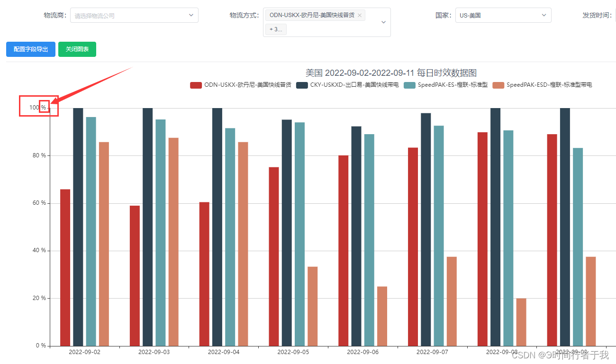Viewport: 616px width, 364px height.
Task: Click the y-axis label 0 %
Action: pos(41,346)
